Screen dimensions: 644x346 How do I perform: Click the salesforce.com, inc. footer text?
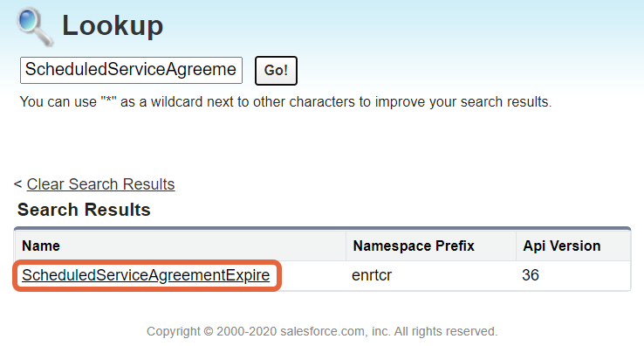tap(335, 331)
